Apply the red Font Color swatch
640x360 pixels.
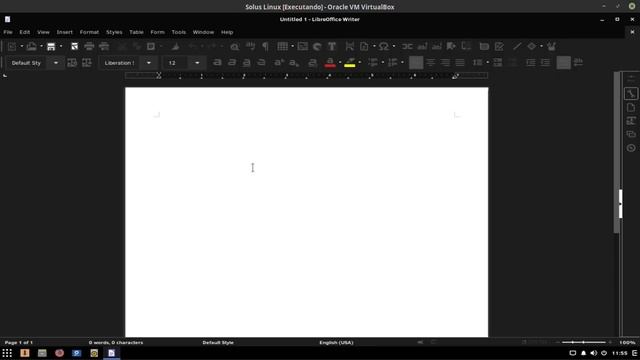(x=330, y=62)
